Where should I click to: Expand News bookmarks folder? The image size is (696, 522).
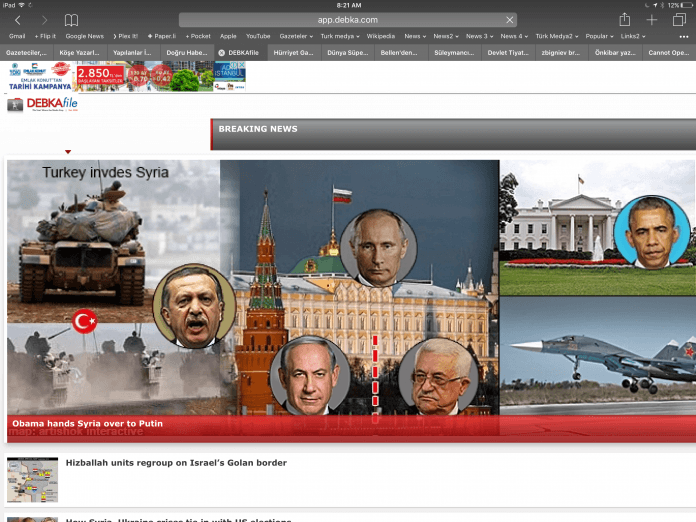(415, 36)
